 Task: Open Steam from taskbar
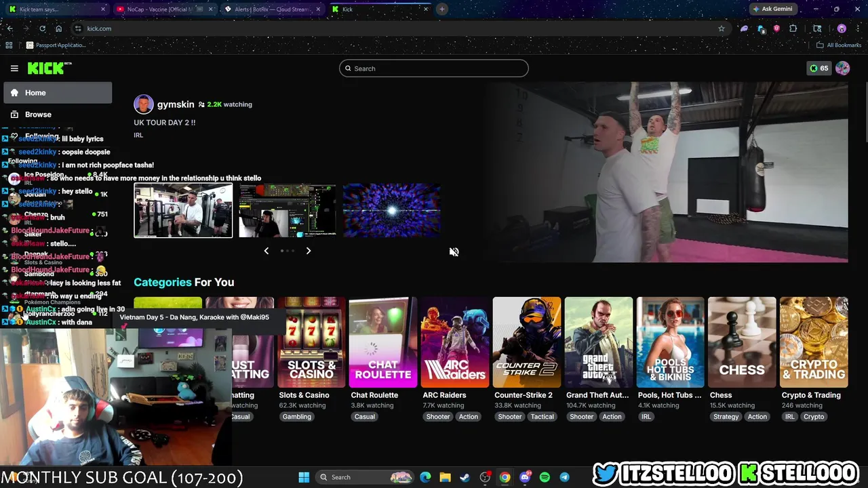(x=465, y=477)
